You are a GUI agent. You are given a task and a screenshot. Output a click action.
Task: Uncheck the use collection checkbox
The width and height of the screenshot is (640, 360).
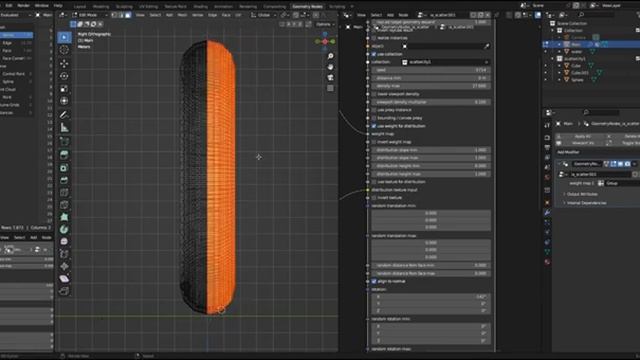374,54
